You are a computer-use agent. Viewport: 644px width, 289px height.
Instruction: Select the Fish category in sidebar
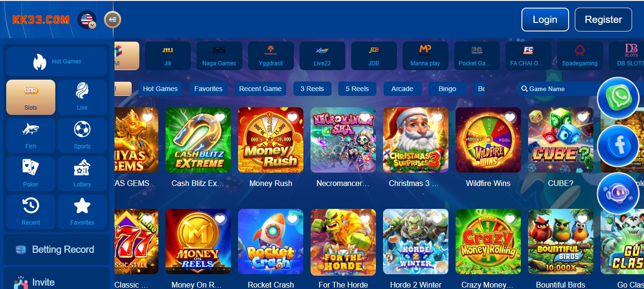click(31, 135)
